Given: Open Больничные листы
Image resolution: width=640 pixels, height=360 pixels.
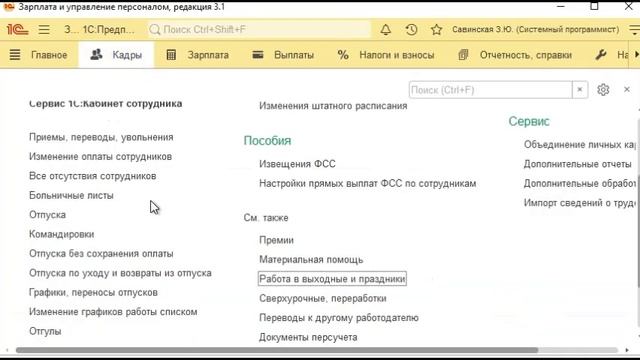Looking at the screenshot, I should pyautogui.click(x=71, y=196).
